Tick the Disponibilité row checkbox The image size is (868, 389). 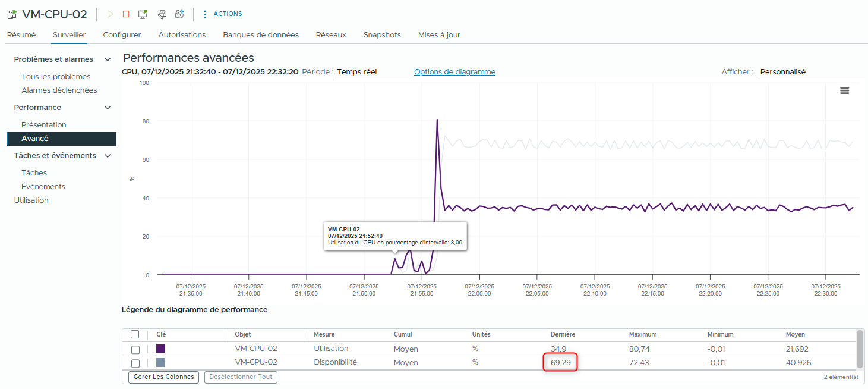click(x=135, y=363)
